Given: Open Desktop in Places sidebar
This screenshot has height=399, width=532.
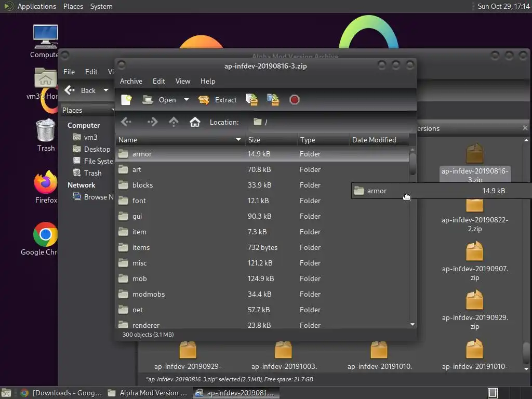Looking at the screenshot, I should pos(92,149).
